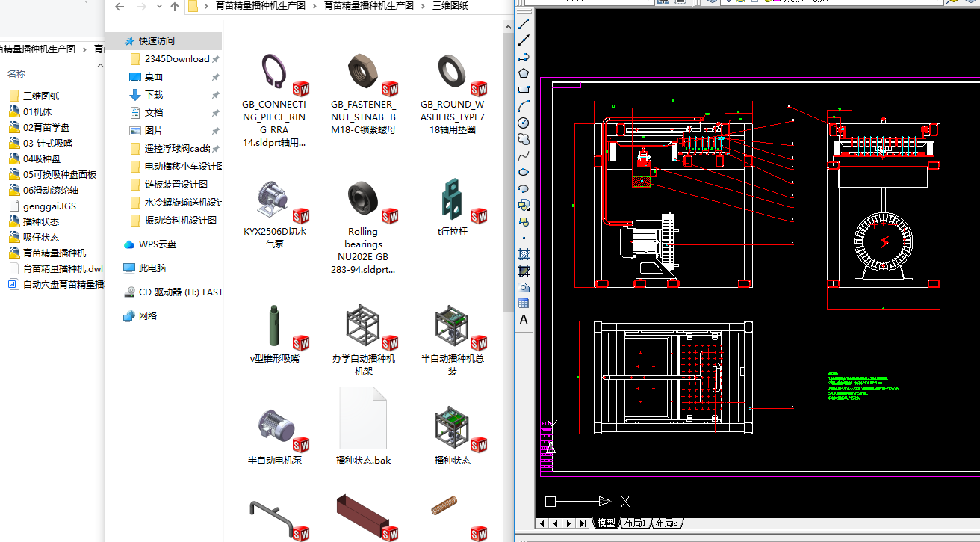Switch to the 布局2 layout tab
The height and width of the screenshot is (542, 980).
pyautogui.click(x=666, y=523)
